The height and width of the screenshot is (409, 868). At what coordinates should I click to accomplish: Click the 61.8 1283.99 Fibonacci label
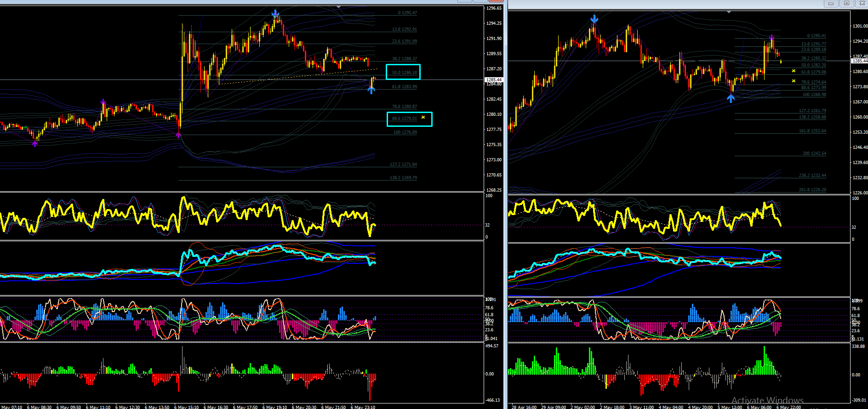[405, 87]
